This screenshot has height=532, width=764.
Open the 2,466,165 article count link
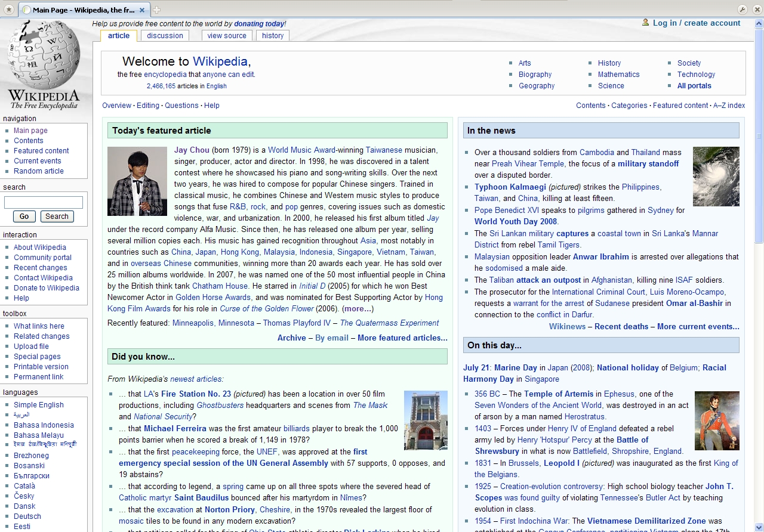tap(161, 86)
